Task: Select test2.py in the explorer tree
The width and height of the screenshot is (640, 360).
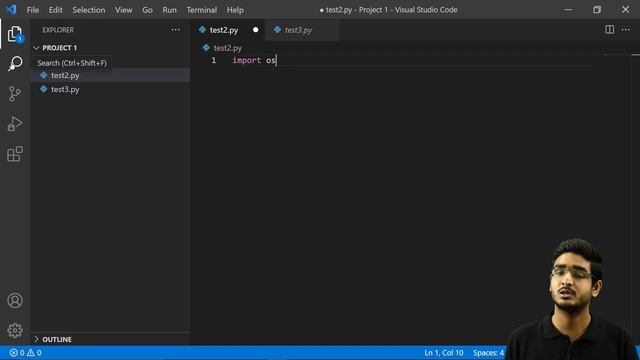Action: (x=110, y=75)
